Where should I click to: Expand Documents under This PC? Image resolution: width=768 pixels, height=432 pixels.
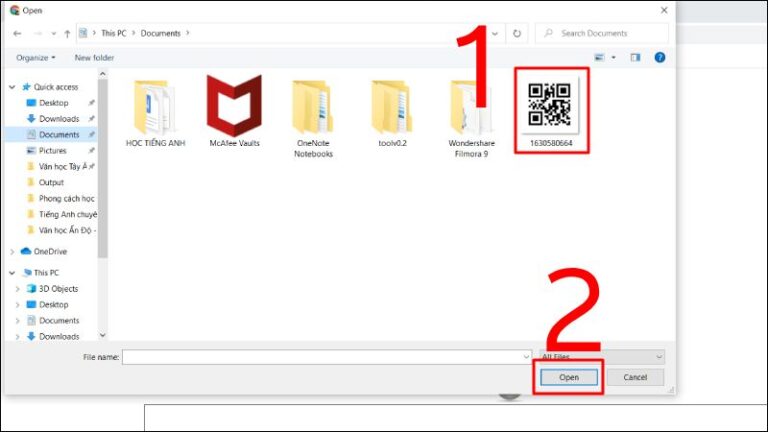pyautogui.click(x=18, y=321)
